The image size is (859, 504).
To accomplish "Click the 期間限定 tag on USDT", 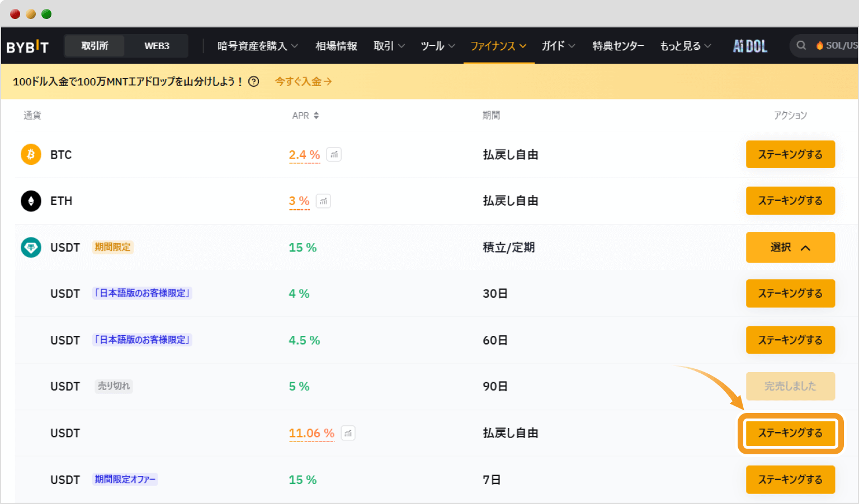I will click(112, 247).
